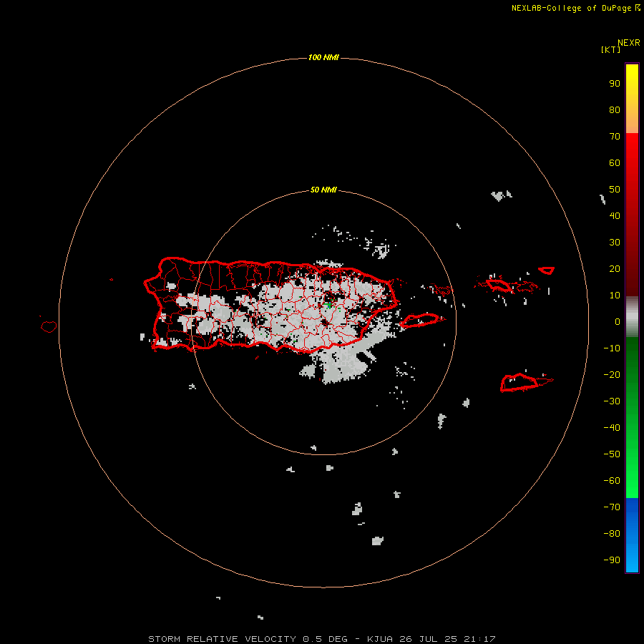Click the 80 value on the color scale
The width and height of the screenshot is (644, 644).
tap(615, 110)
